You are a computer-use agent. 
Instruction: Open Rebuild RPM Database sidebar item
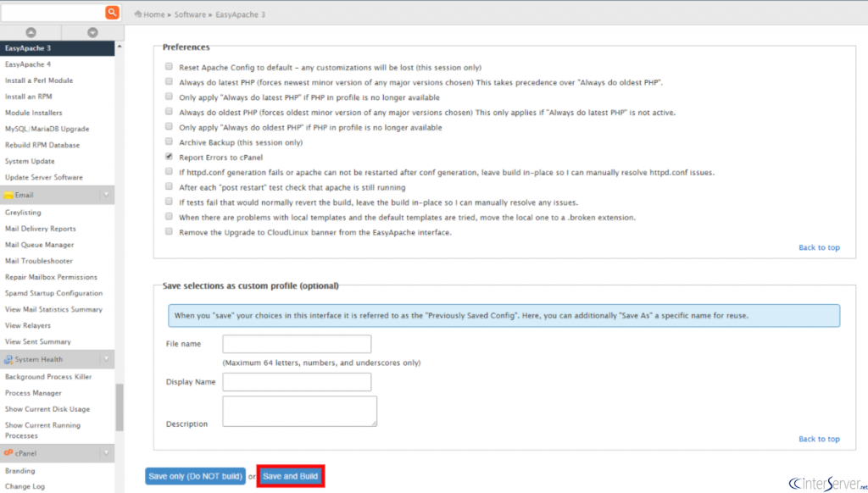coord(42,145)
